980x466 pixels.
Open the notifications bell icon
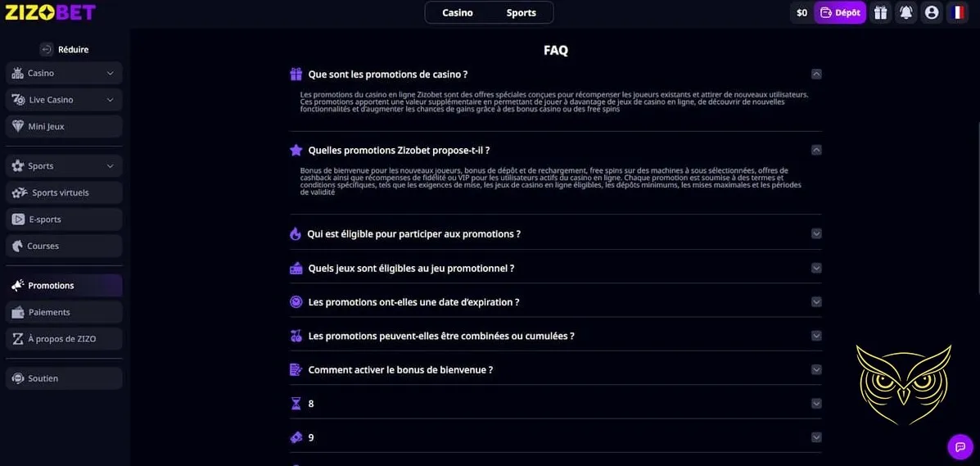coord(905,12)
